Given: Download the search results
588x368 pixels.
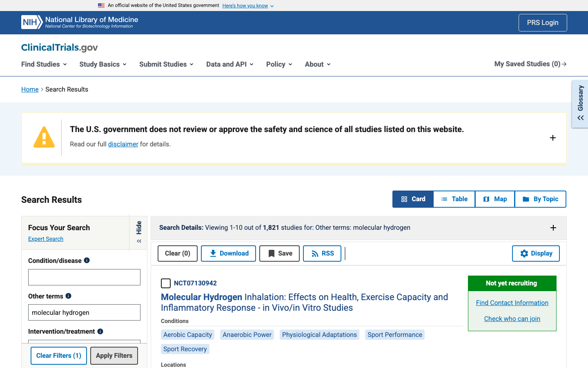Looking at the screenshot, I should (x=229, y=254).
